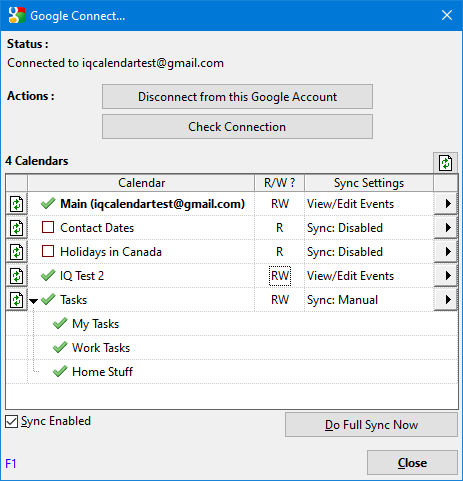This screenshot has height=481, width=463.
Task: Click the sync icon in the IQ Test 2 row
Action: click(x=17, y=276)
